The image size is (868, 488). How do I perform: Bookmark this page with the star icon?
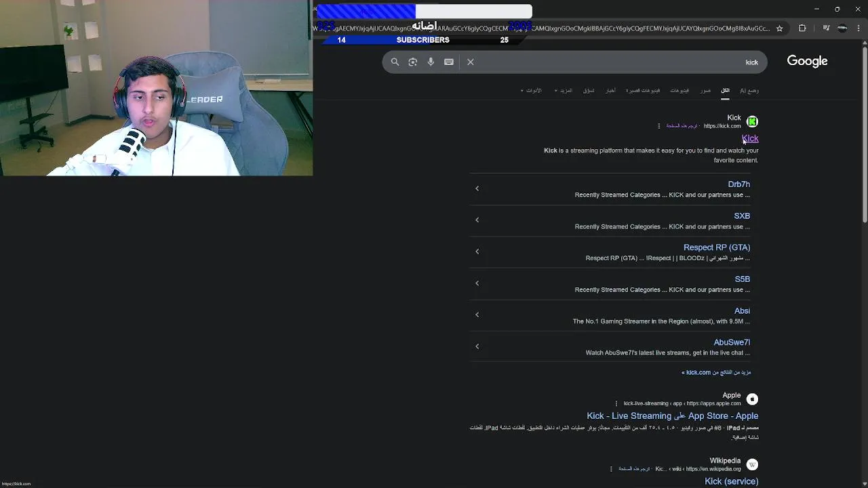pos(780,28)
